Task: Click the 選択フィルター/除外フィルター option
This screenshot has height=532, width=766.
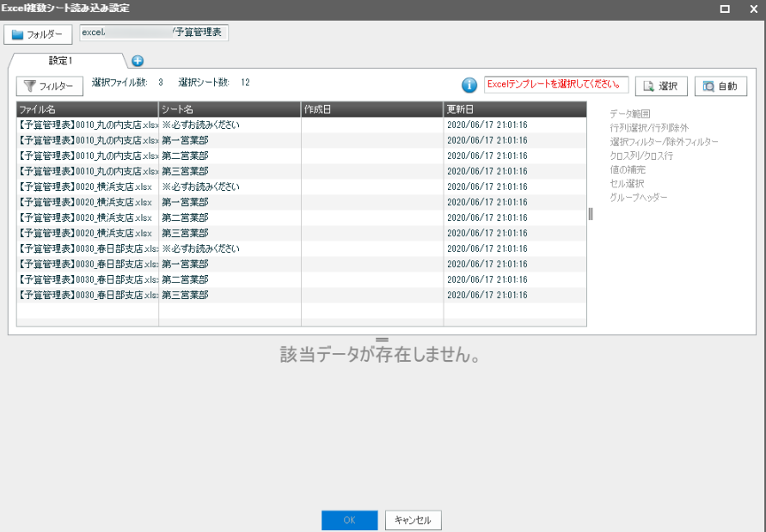Action: pos(664,142)
